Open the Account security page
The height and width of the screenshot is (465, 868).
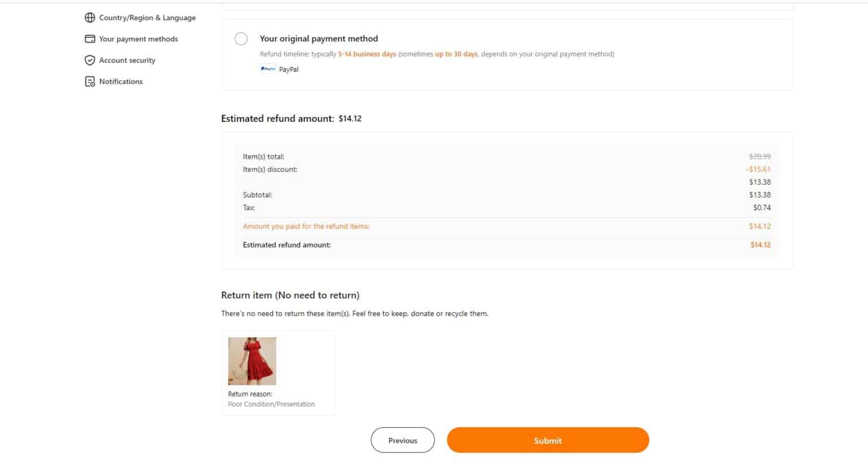[127, 60]
